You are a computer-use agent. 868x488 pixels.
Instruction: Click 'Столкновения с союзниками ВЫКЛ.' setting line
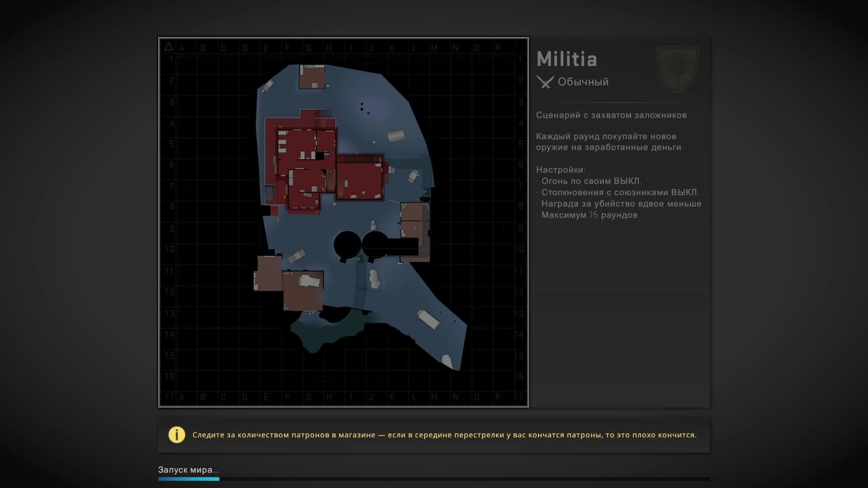tap(620, 192)
